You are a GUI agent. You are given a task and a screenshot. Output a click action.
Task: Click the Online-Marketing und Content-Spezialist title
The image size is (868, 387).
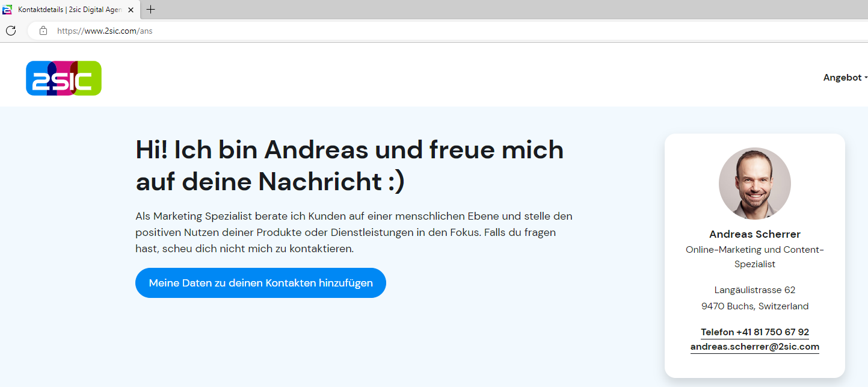point(754,256)
